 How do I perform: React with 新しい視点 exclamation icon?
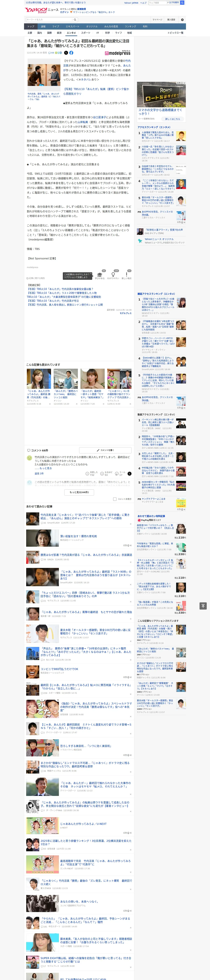(x=127, y=275)
